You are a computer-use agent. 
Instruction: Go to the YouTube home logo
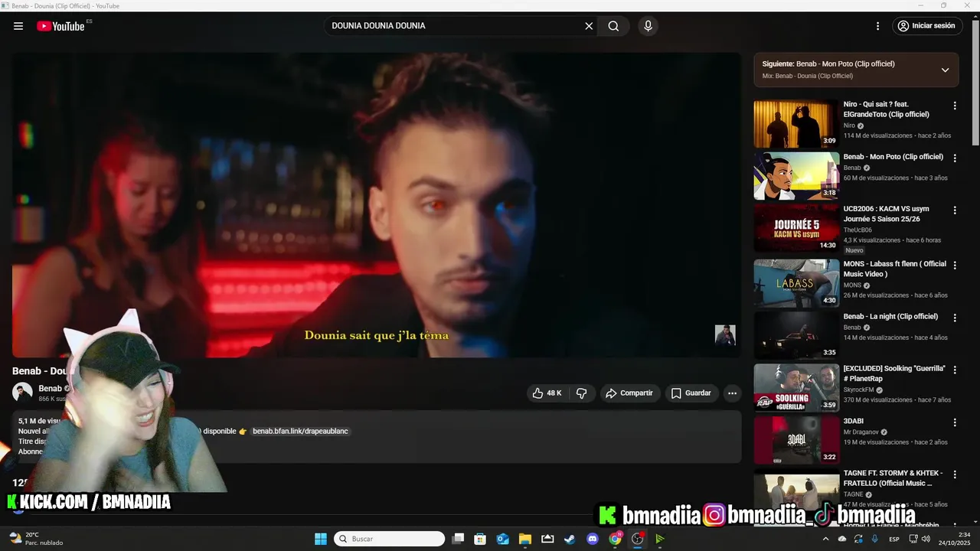pyautogui.click(x=60, y=26)
